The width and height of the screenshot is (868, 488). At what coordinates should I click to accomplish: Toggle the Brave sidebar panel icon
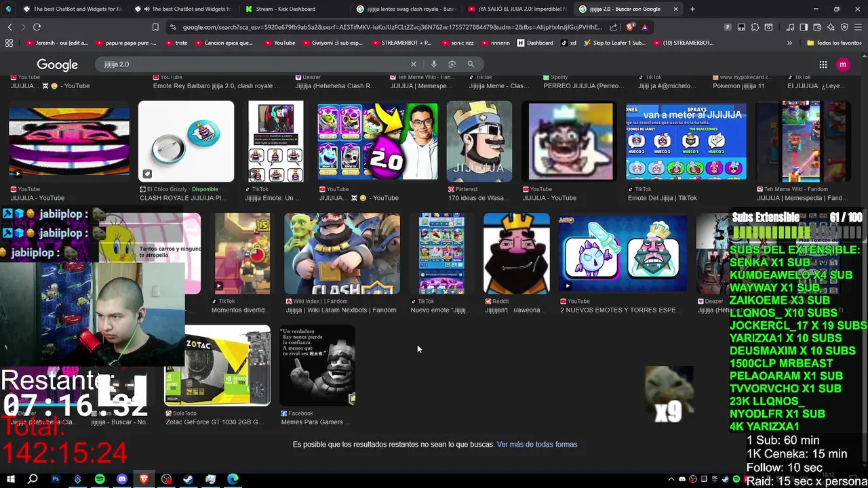tap(804, 27)
